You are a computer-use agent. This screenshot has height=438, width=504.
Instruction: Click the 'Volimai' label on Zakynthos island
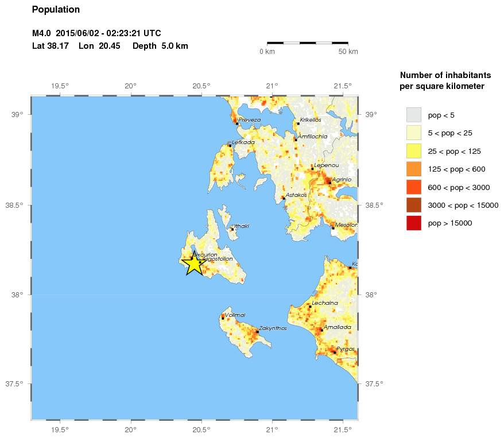point(235,315)
